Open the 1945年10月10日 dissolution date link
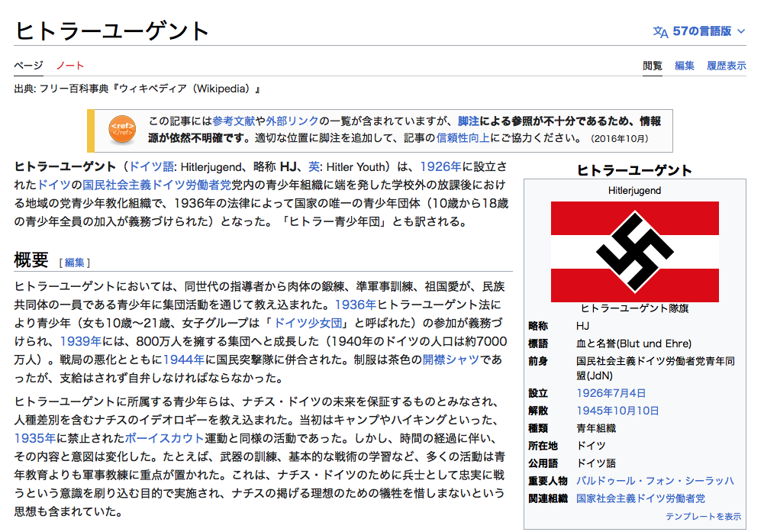The width and height of the screenshot is (764, 532). pos(617,411)
